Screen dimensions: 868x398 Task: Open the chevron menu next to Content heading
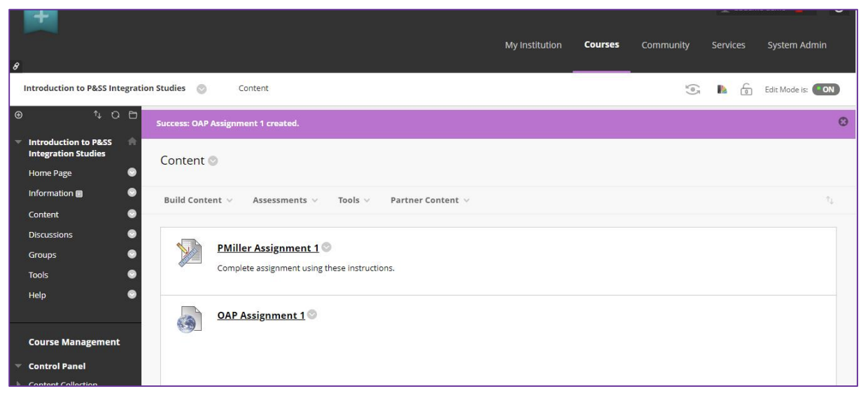click(213, 161)
